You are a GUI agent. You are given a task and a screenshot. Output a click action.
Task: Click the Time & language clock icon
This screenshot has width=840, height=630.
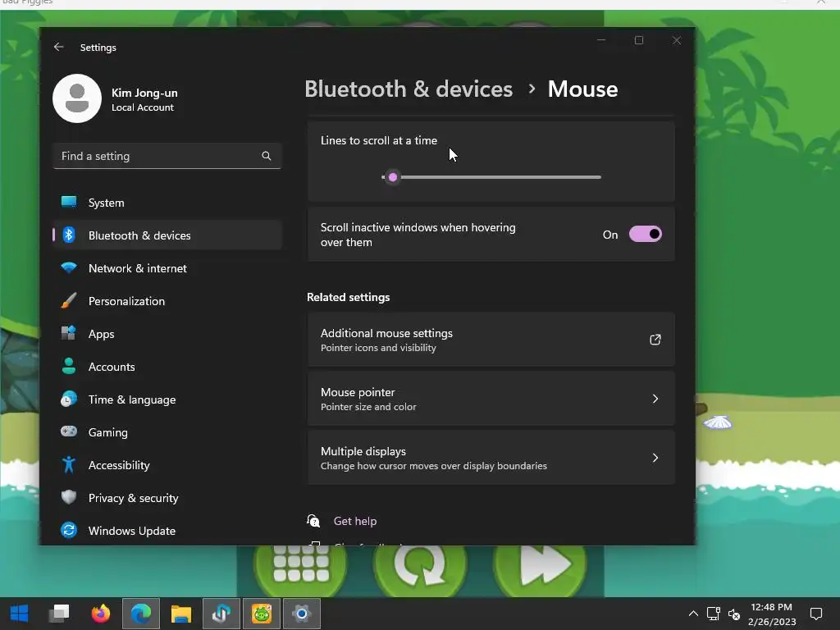(69, 399)
